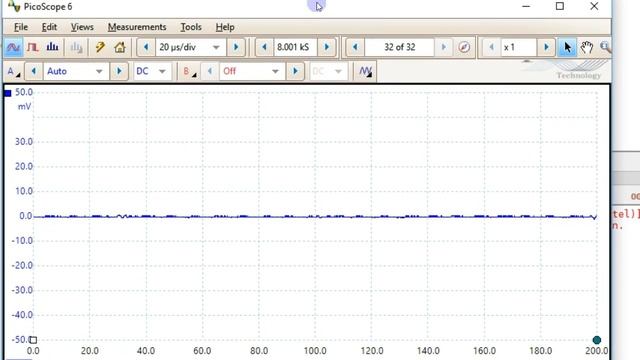Viewport: 640px width, 360px height.
Task: Open the buffer navigator compass icon
Action: (464, 47)
